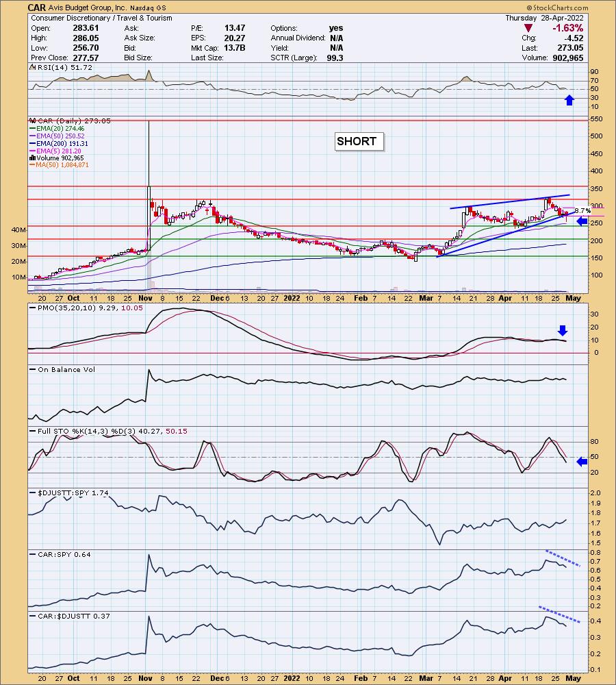Click the SHORT annotation label
616x685 pixels.
359,142
